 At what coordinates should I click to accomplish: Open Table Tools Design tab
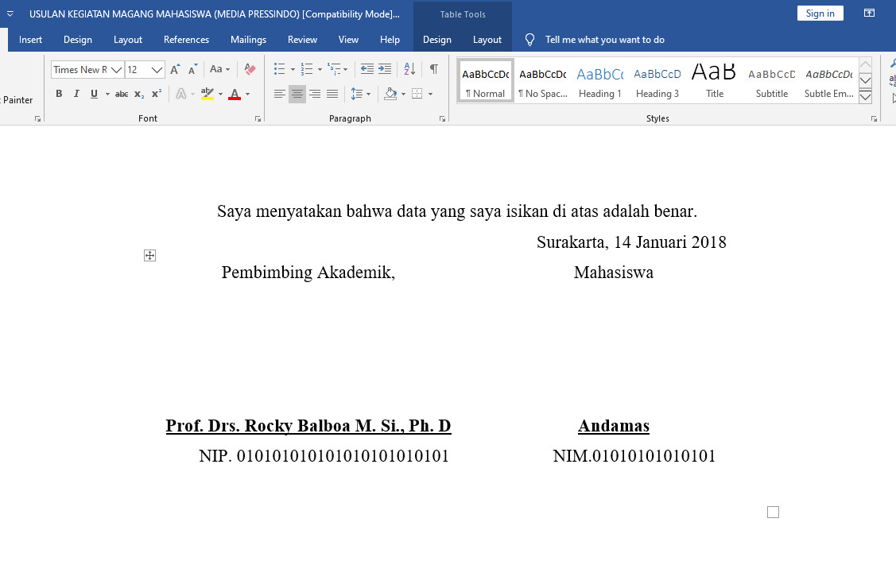pos(437,40)
